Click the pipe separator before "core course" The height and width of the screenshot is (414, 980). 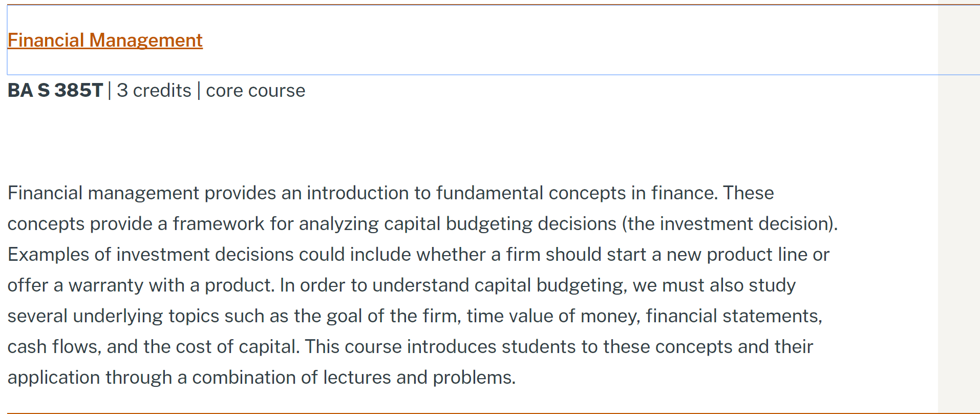[199, 91]
